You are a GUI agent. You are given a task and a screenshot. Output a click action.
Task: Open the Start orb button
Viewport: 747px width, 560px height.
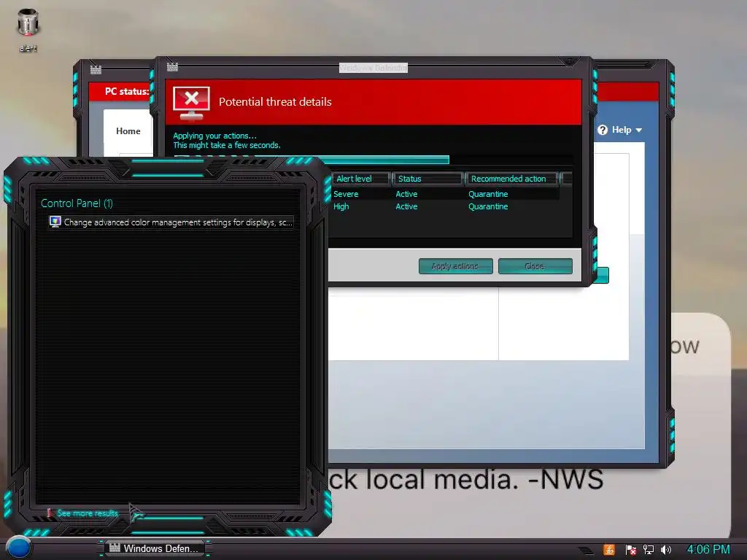[x=18, y=548]
